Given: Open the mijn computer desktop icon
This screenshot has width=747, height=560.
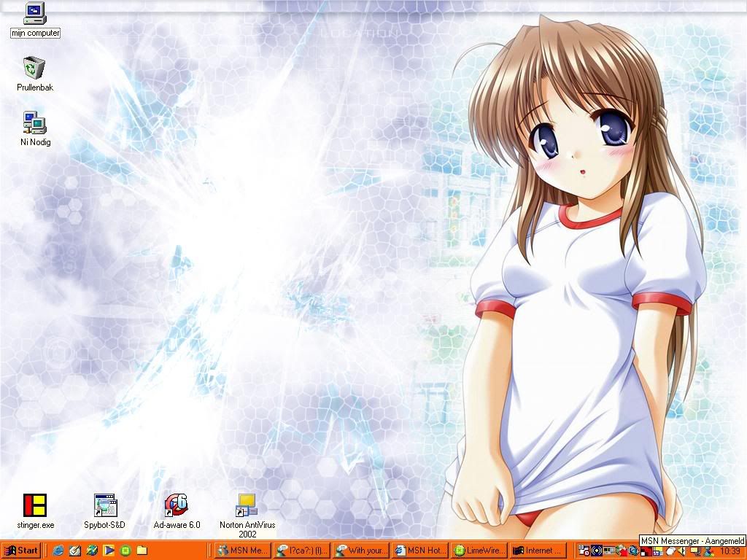Looking at the screenshot, I should 35,20.
